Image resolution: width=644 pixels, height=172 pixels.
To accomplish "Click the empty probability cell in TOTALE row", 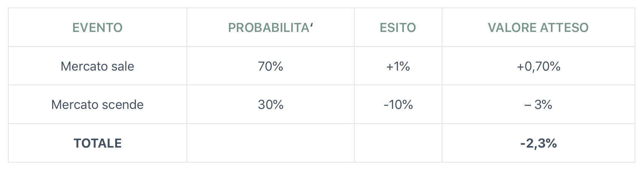I will [x=271, y=143].
